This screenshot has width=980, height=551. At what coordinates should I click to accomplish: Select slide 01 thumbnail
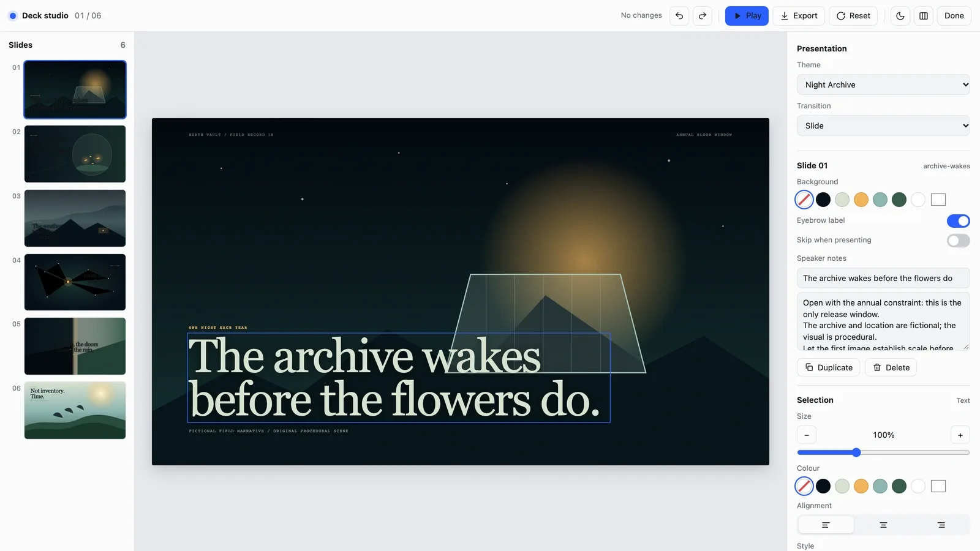tap(75, 89)
